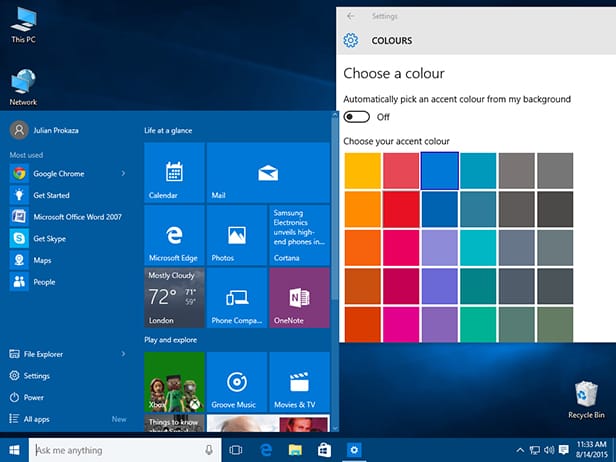The image size is (616, 462).
Task: Open Calendar tile
Action: pos(174,172)
